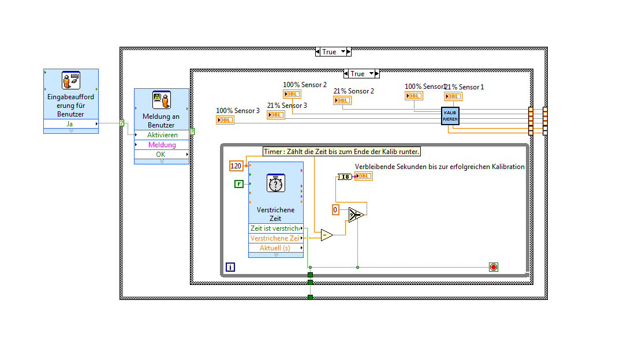This screenshot has width=620, height=364.
Task: Click the orange 'Verstrichene Zeit' output terminal
Action: (276, 238)
